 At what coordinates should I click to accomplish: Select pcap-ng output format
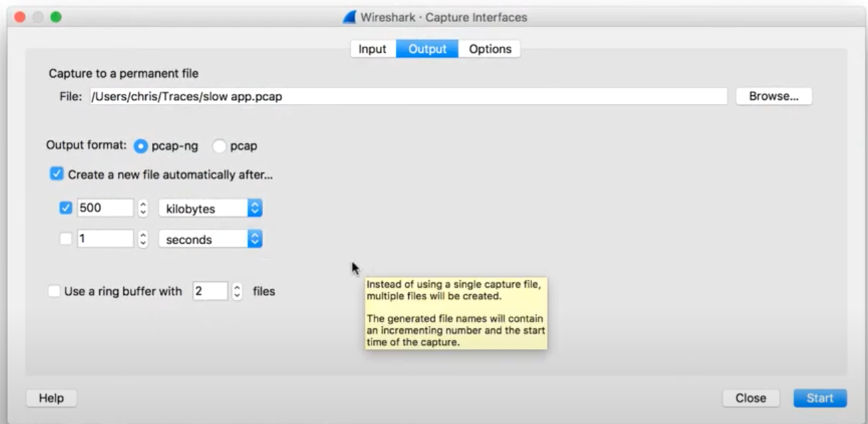[141, 145]
